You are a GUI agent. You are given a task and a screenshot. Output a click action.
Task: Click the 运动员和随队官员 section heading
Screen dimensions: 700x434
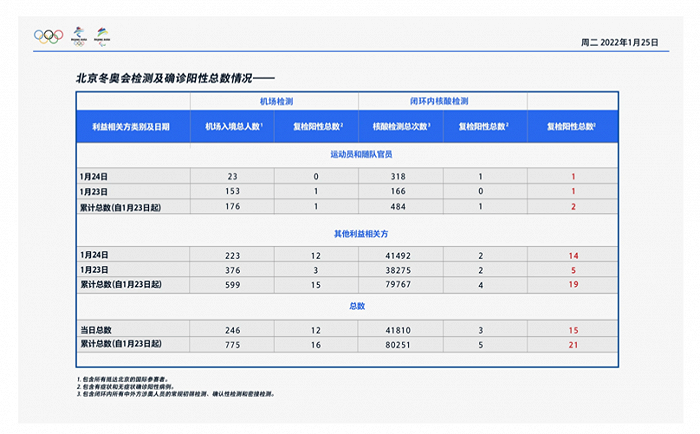(x=361, y=154)
